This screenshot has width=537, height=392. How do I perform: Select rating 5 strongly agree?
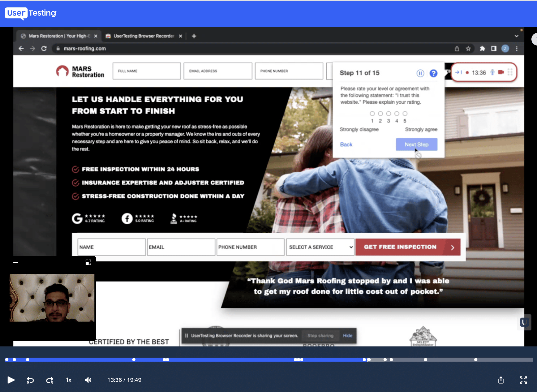pos(405,114)
